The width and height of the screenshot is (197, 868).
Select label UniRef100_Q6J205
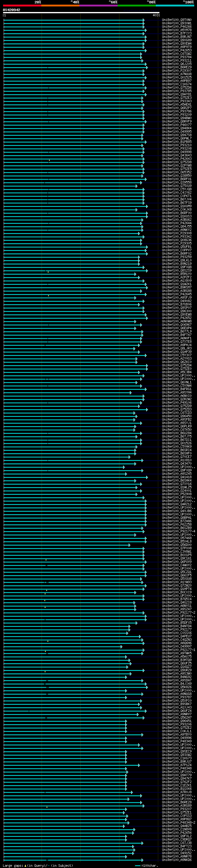point(177,64)
